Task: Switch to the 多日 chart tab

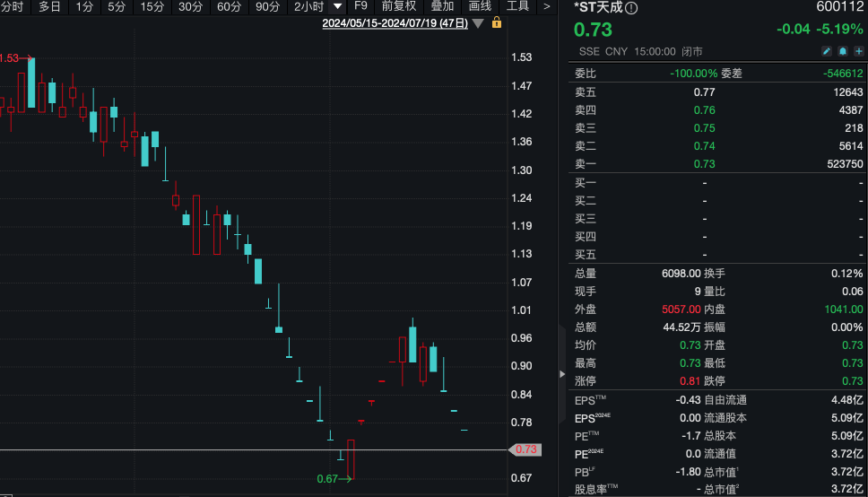Action: pyautogui.click(x=49, y=6)
